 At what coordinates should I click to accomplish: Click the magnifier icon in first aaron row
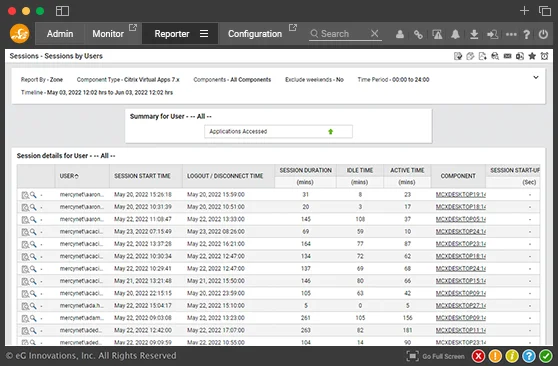[33, 195]
